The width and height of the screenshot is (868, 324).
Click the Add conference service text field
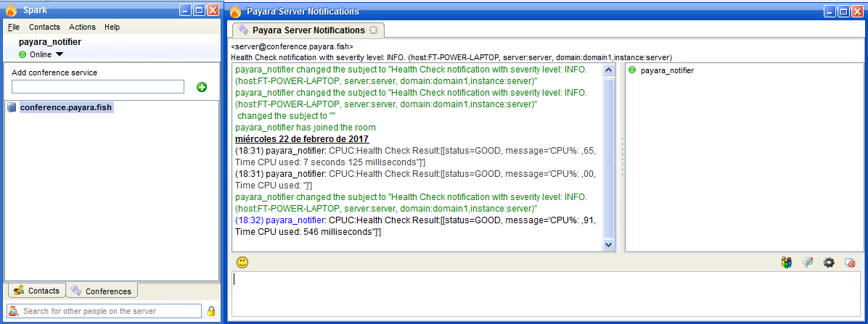click(x=98, y=87)
